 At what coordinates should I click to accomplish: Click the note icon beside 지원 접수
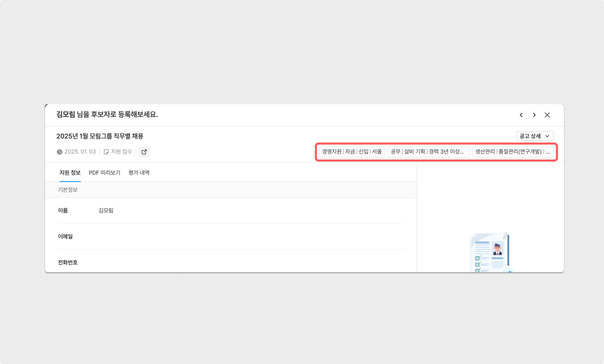(x=106, y=152)
